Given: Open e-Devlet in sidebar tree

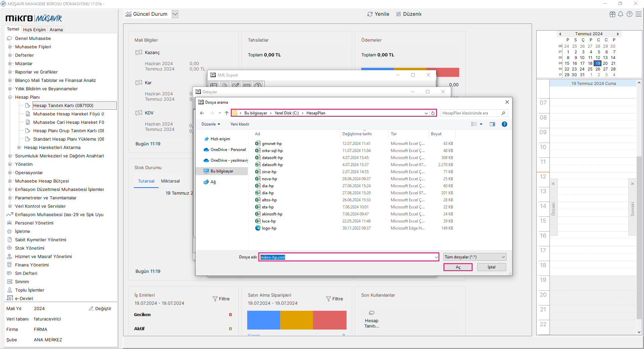Looking at the screenshot, I should (x=24, y=298).
